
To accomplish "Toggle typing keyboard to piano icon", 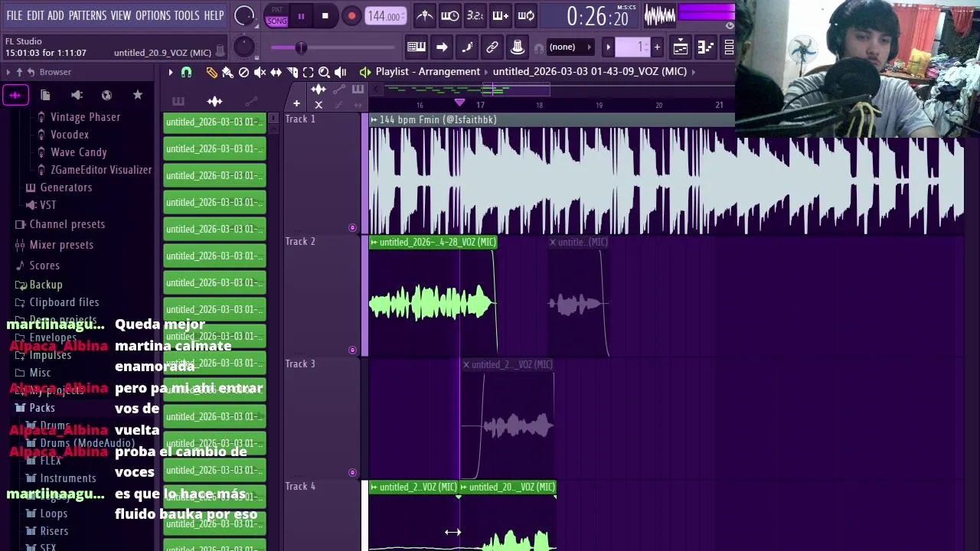I will tap(416, 47).
